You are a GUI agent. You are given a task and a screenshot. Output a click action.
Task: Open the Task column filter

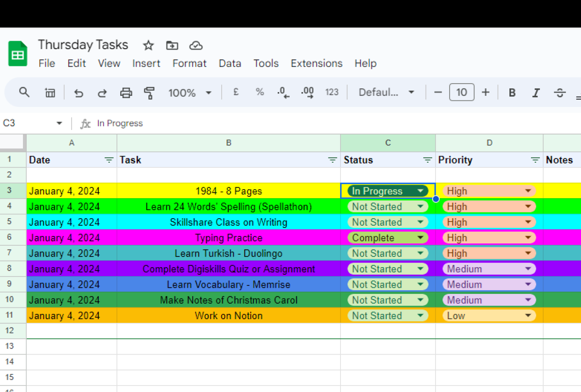(333, 160)
